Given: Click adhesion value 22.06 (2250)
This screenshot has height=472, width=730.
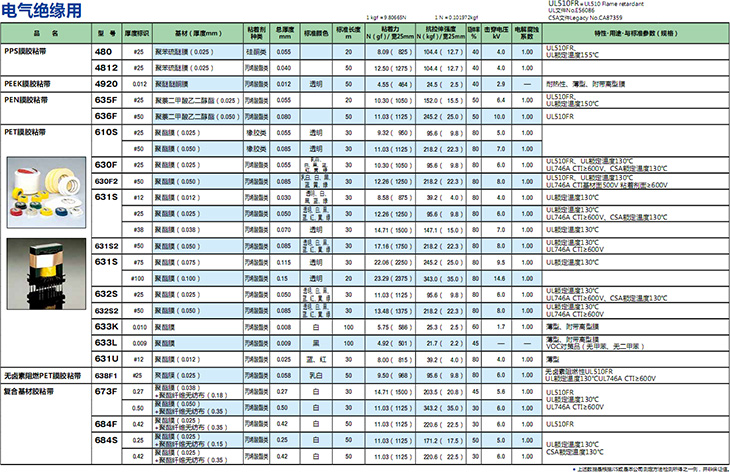Looking at the screenshot, I should coord(393,263).
